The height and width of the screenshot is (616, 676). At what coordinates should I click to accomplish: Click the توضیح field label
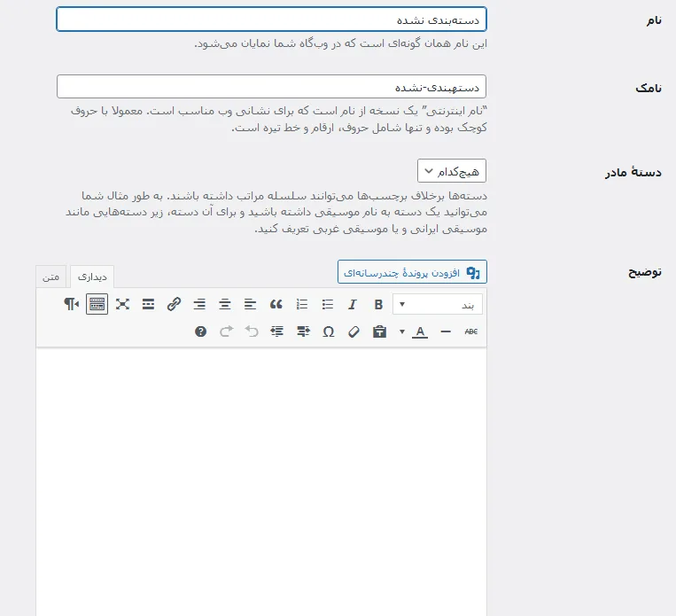(644, 272)
